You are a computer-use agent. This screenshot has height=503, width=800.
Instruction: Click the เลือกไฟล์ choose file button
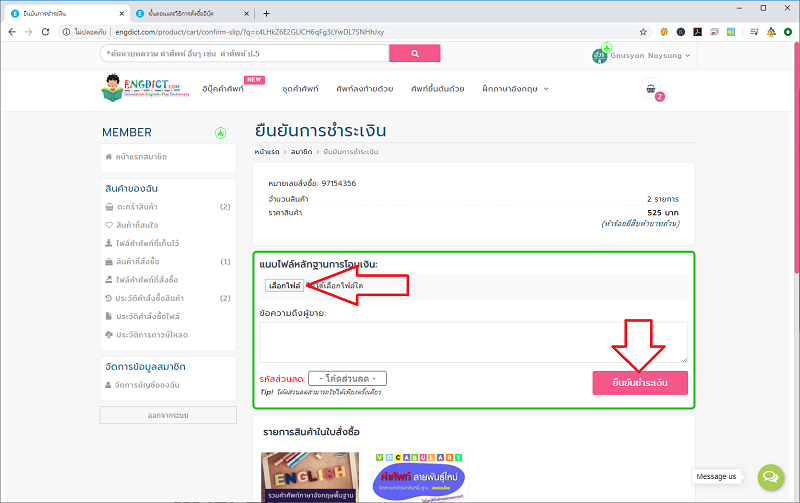click(x=285, y=286)
